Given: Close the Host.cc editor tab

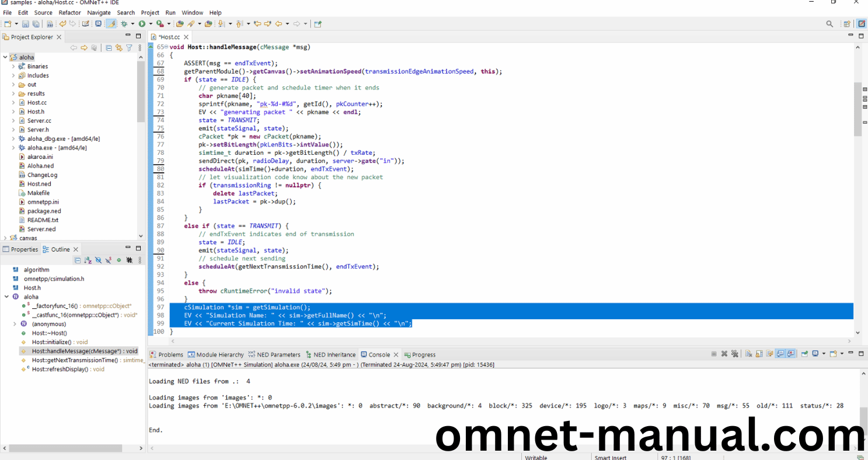Looking at the screenshot, I should [x=186, y=37].
